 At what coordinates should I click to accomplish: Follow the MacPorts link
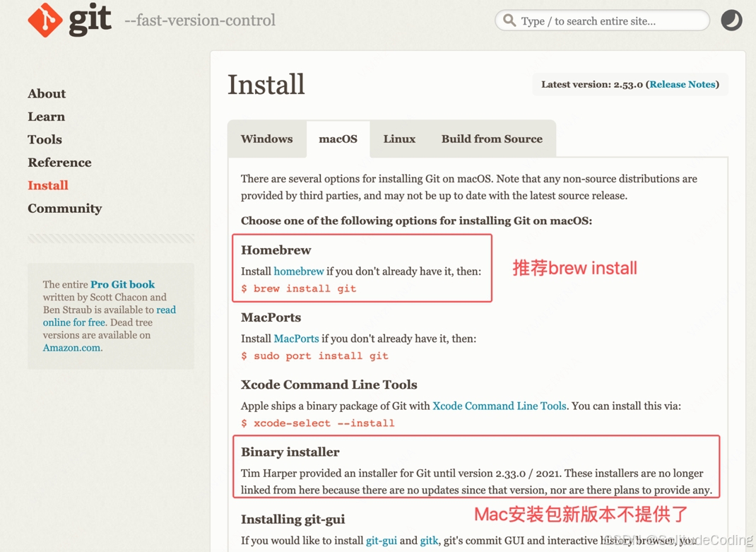(x=297, y=339)
